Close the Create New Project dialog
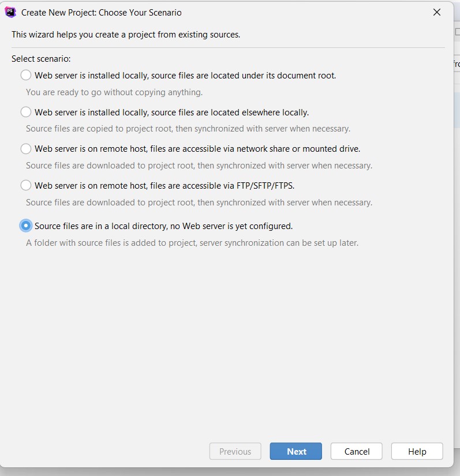The height and width of the screenshot is (476, 460). coord(437,12)
